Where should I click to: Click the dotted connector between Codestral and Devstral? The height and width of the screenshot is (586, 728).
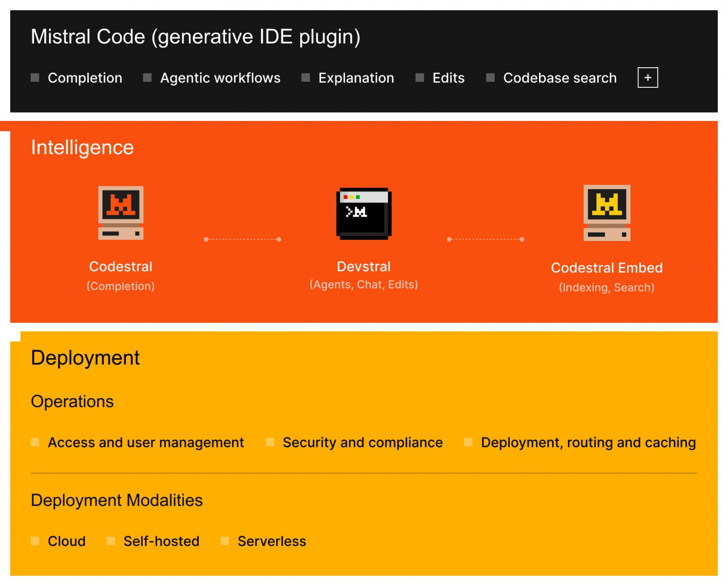[242, 239]
